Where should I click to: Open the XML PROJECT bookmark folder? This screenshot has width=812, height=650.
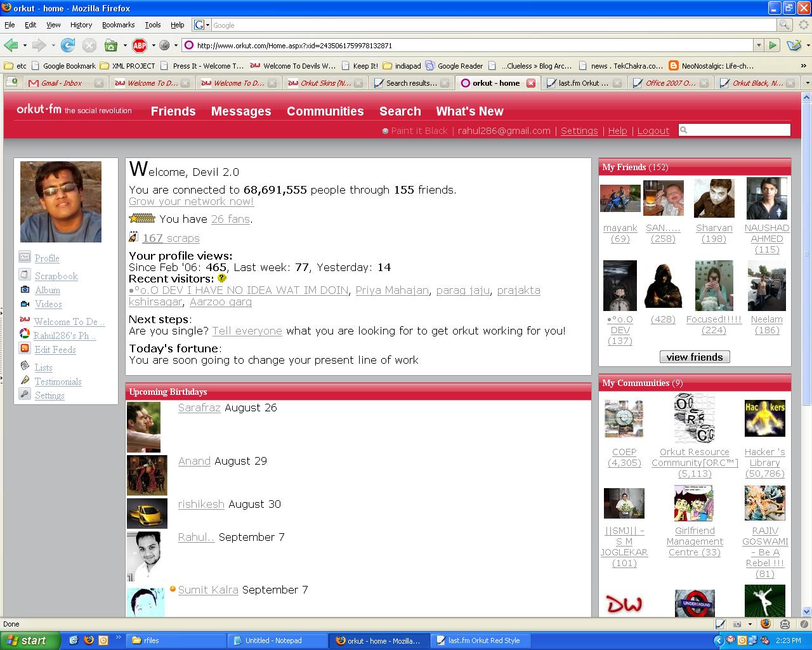[128, 65]
